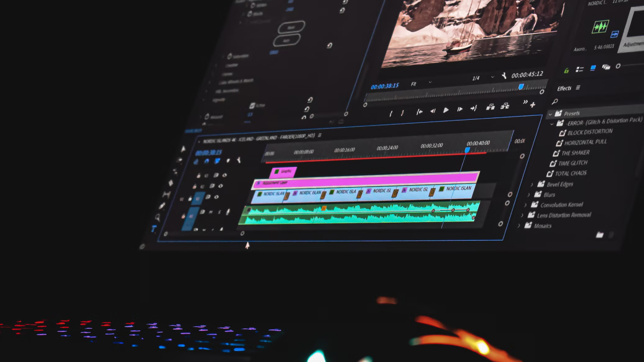Click the New Custom Bin folder icon
This screenshot has height=362, width=644.
click(599, 235)
